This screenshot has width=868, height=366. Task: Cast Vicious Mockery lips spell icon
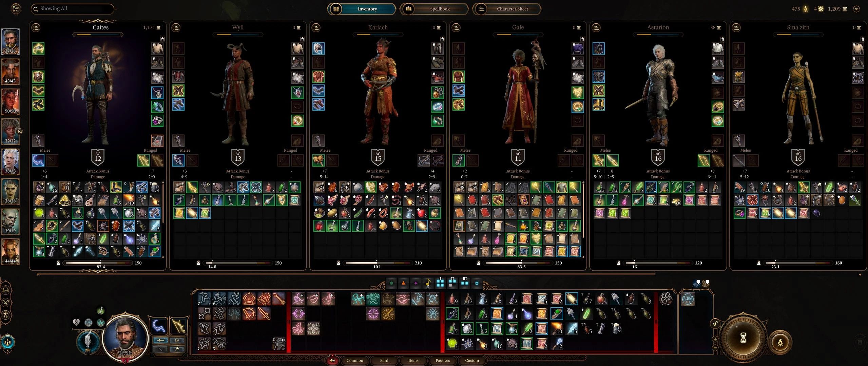click(x=313, y=299)
